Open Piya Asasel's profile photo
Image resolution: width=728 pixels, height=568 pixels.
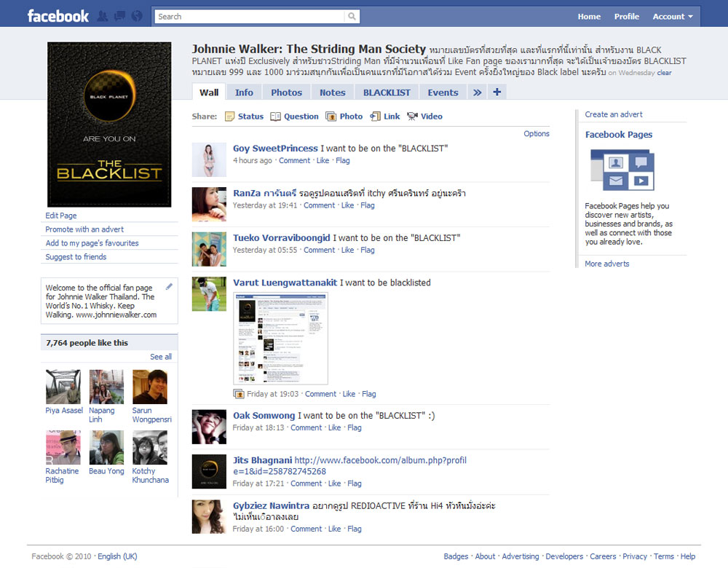pos(63,387)
